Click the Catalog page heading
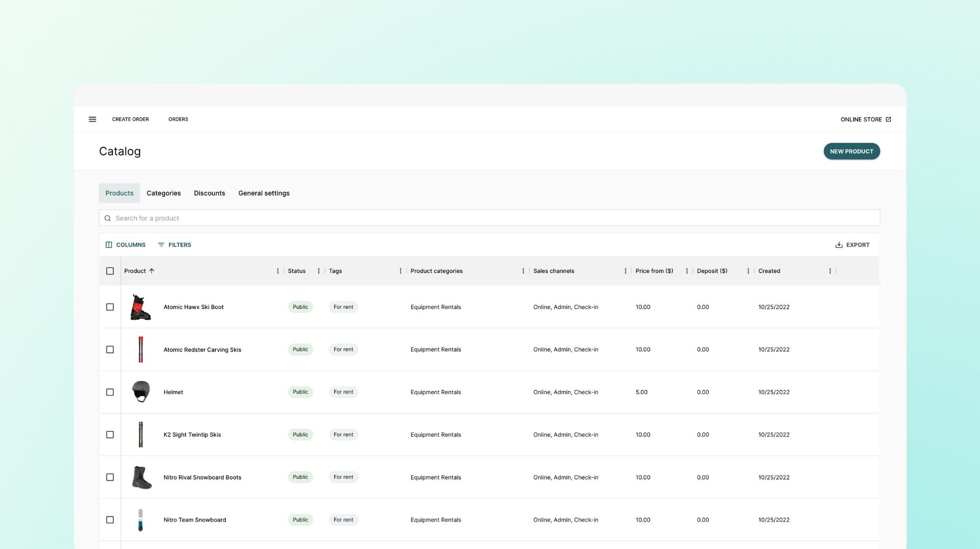The height and width of the screenshot is (549, 980). 120,151
